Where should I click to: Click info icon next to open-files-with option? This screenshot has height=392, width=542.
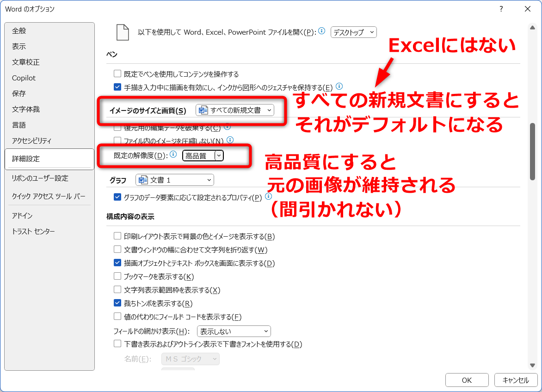click(322, 31)
